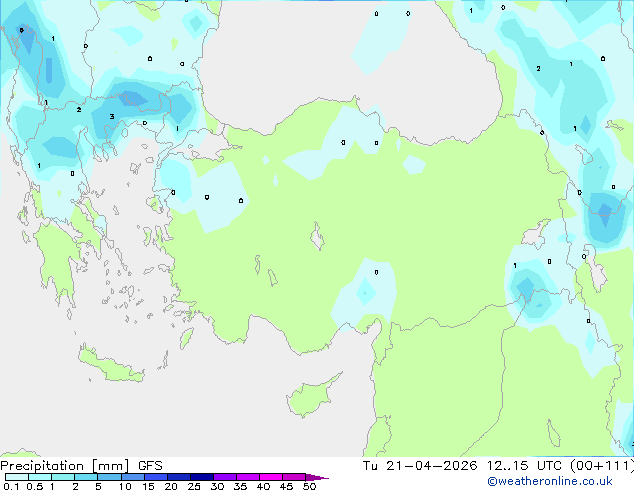
Task: Click the island of Cyprus
Action: pyautogui.click(x=315, y=395)
